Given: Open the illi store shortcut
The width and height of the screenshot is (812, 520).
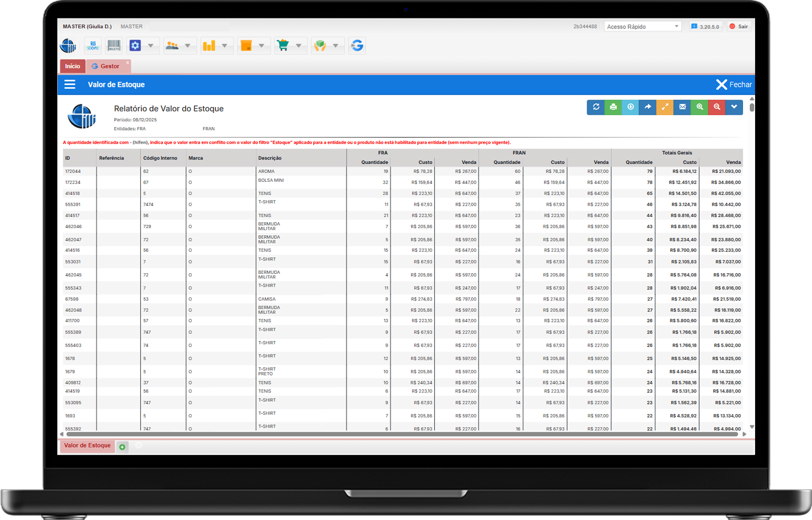Looking at the screenshot, I should click(93, 46).
